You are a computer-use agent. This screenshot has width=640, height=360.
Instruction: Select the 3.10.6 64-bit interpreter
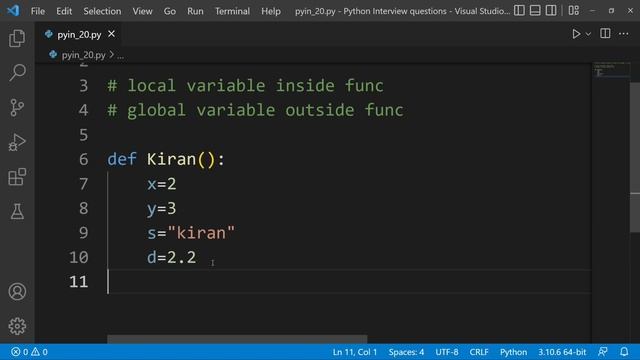562,352
